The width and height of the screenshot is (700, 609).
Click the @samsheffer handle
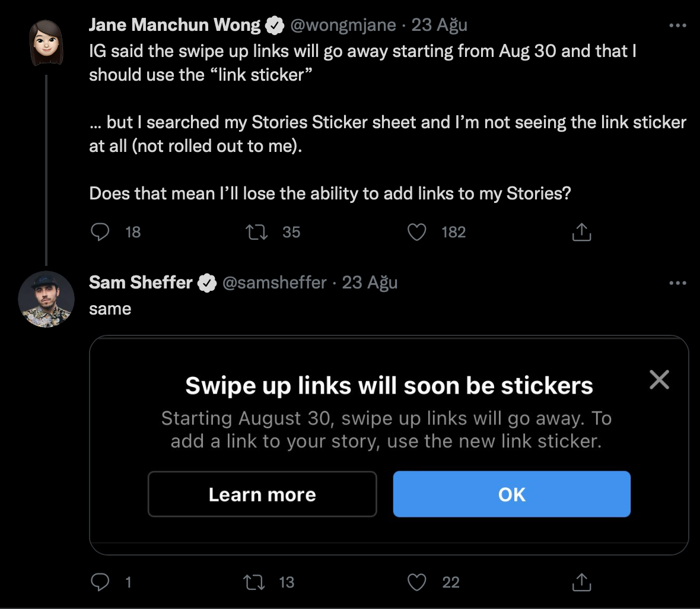(x=274, y=283)
